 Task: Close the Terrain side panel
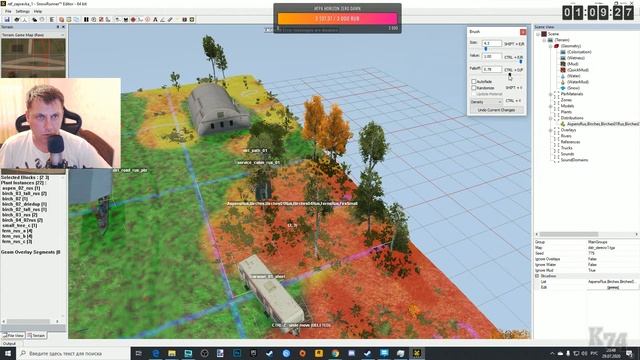tap(63, 27)
